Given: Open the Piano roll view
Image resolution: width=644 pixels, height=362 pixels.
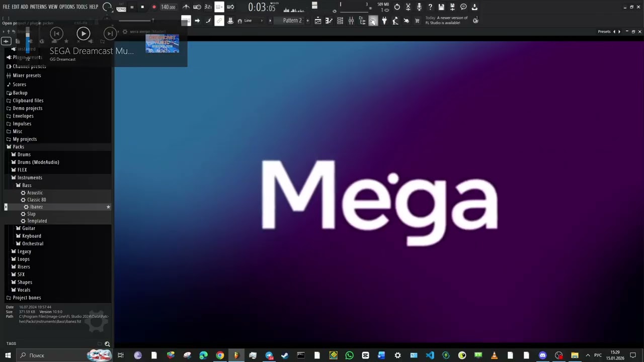Looking at the screenshot, I should [x=329, y=21].
